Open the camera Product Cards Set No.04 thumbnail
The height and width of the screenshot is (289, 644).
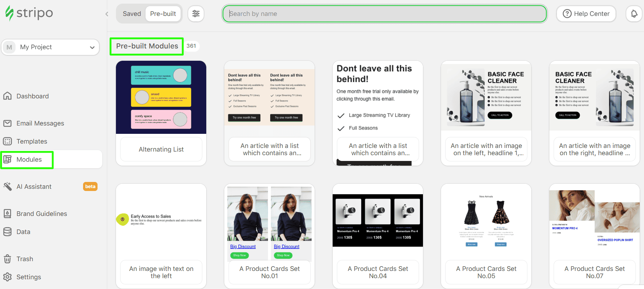(x=378, y=220)
